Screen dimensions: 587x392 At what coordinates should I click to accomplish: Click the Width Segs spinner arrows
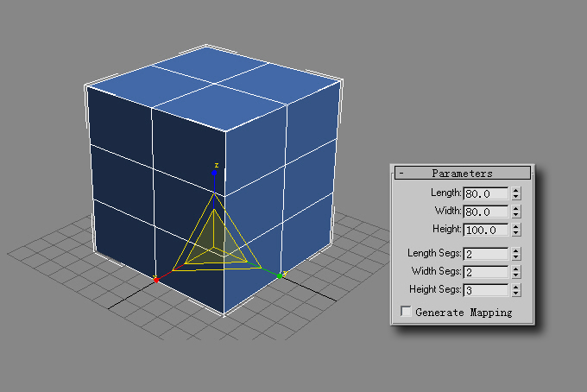click(x=516, y=272)
